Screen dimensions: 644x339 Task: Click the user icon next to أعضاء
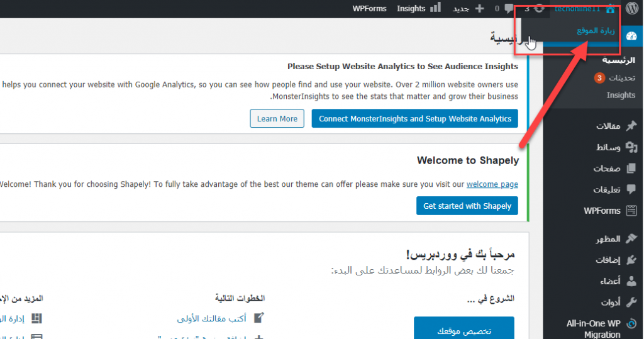click(631, 281)
